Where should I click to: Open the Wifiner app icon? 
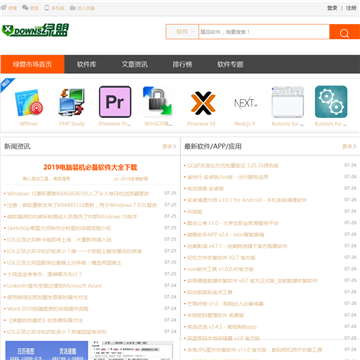coord(29,102)
